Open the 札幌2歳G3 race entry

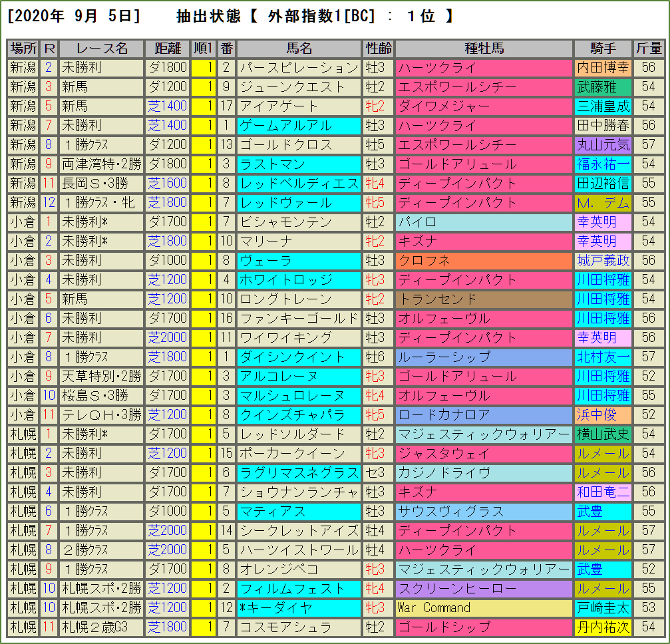point(102,627)
